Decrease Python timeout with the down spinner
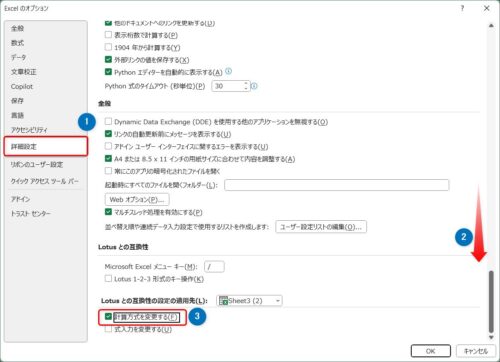Image resolution: width=500 pixels, height=362 pixels. (x=246, y=88)
